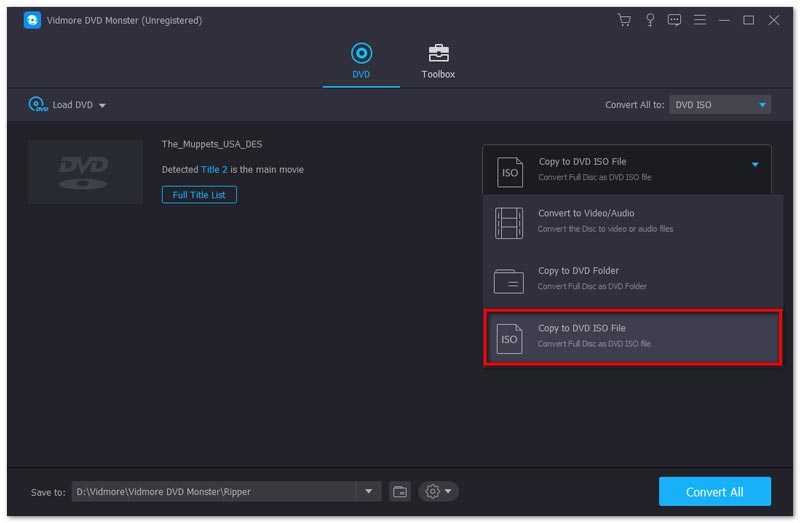Screen dimensions: 800x523
Task: Minimize the Vidmore window
Action: (723, 20)
